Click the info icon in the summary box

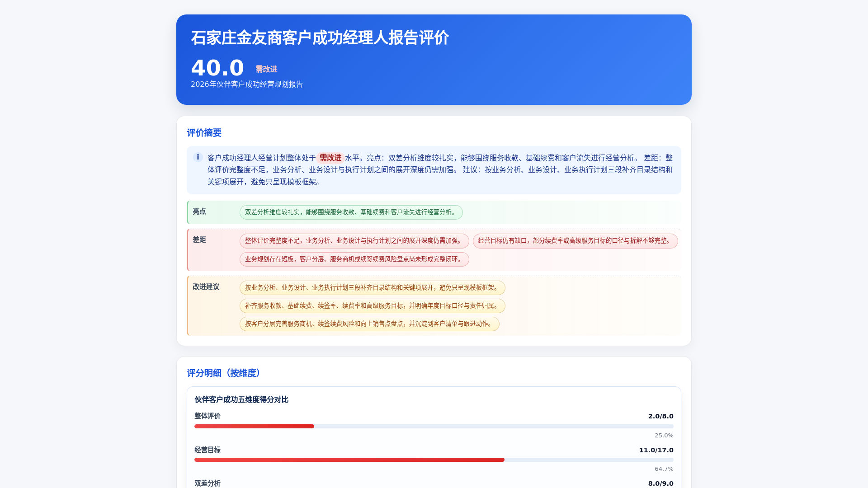tap(198, 157)
